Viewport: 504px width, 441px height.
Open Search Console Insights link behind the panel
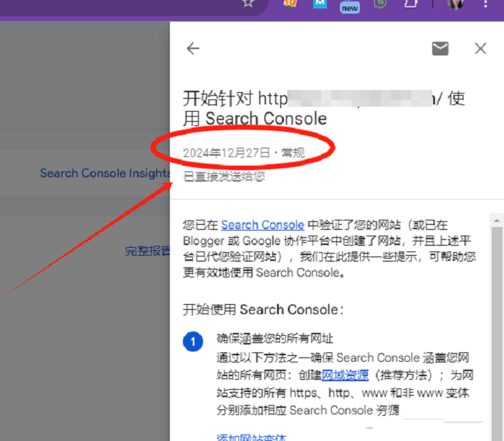105,173
